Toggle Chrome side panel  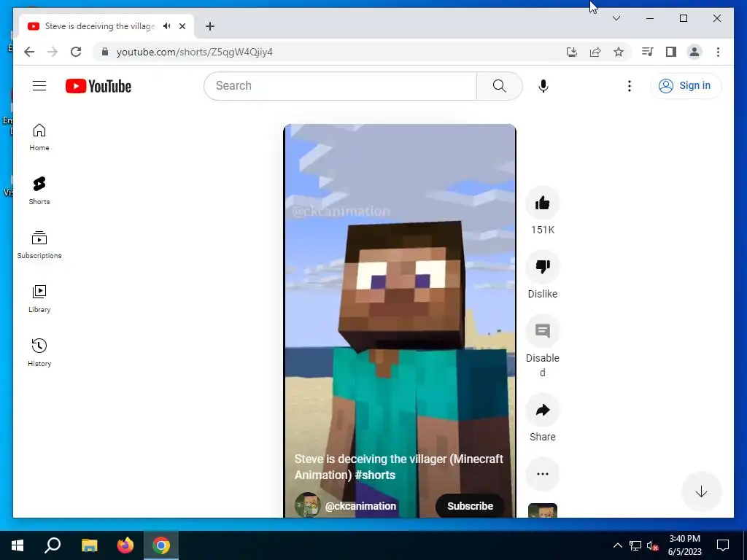point(671,52)
